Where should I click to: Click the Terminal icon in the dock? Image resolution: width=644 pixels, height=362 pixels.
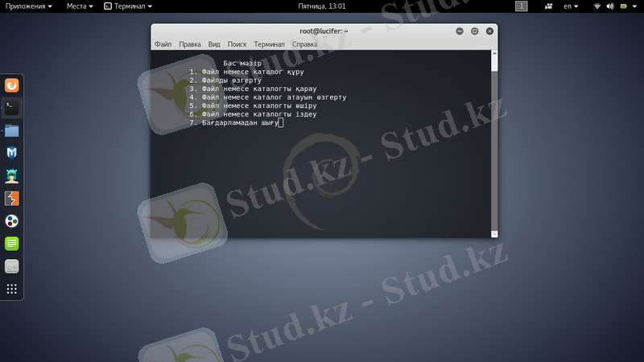tap(12, 106)
